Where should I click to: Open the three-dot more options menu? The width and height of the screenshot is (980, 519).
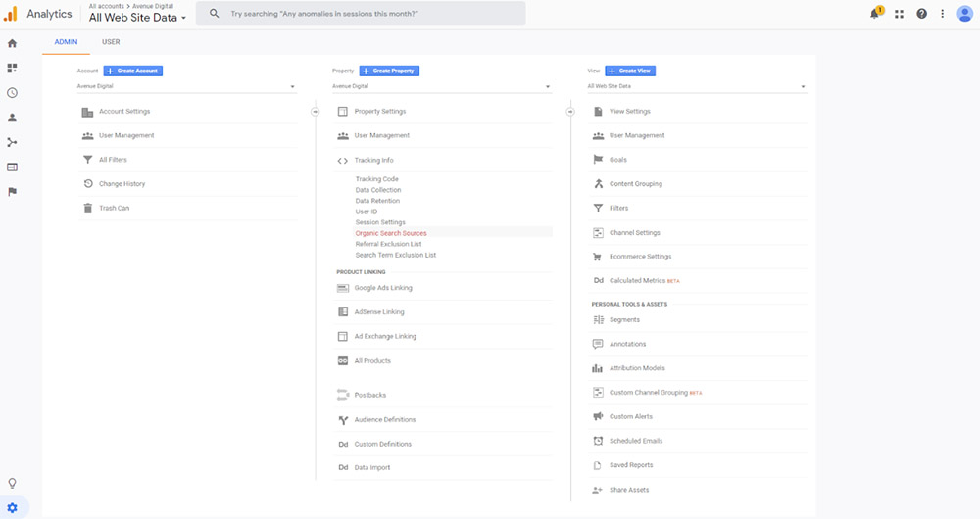(x=943, y=13)
